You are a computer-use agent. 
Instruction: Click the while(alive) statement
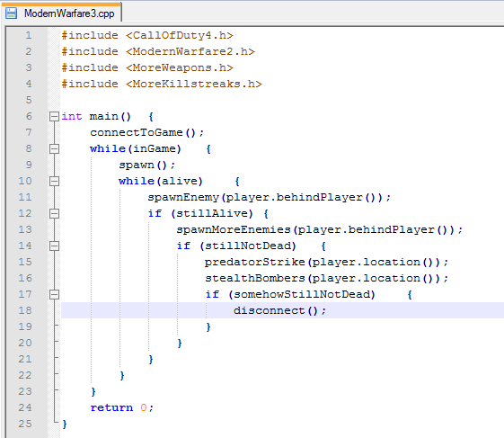pyautogui.click(x=161, y=181)
